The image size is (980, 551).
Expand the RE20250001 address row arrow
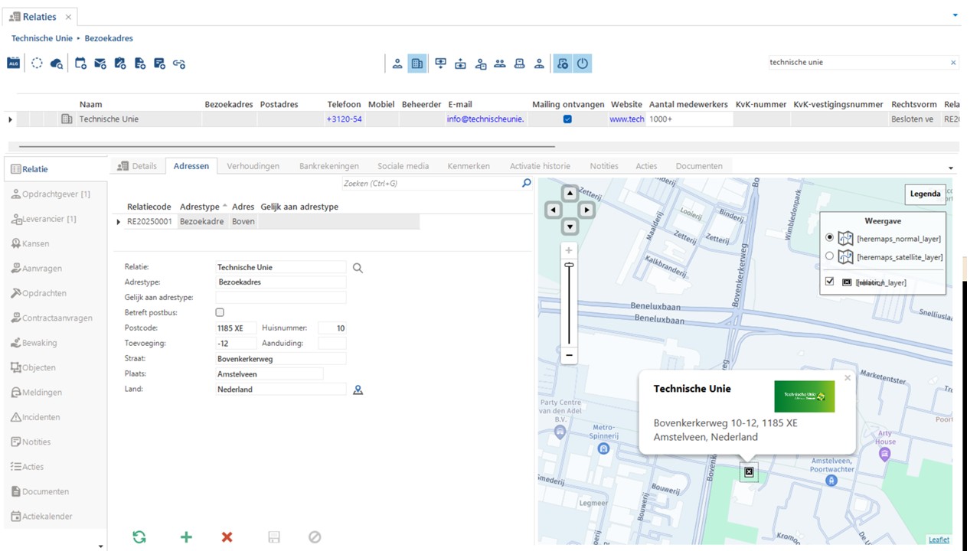(x=119, y=222)
